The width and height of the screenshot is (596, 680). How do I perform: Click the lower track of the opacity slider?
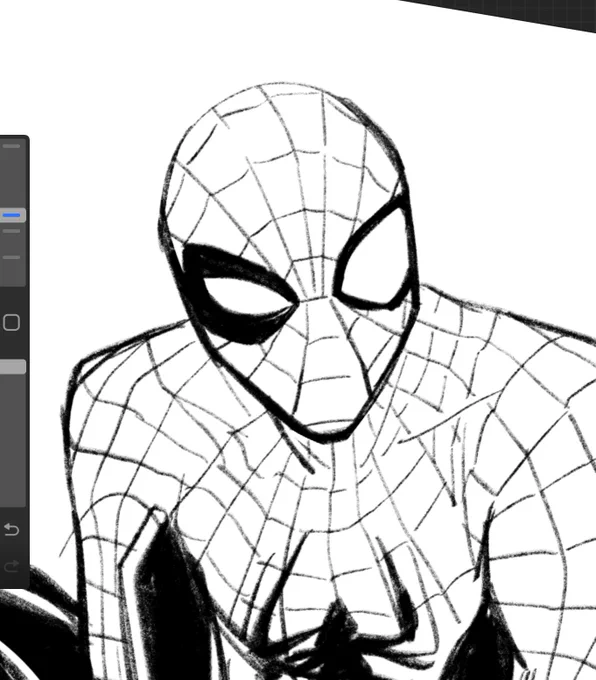pos(12,440)
